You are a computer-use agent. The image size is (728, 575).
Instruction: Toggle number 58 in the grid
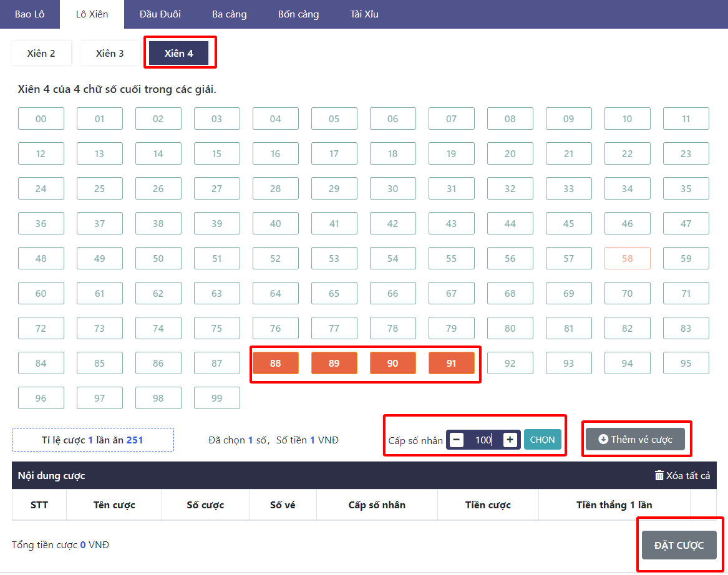627,258
